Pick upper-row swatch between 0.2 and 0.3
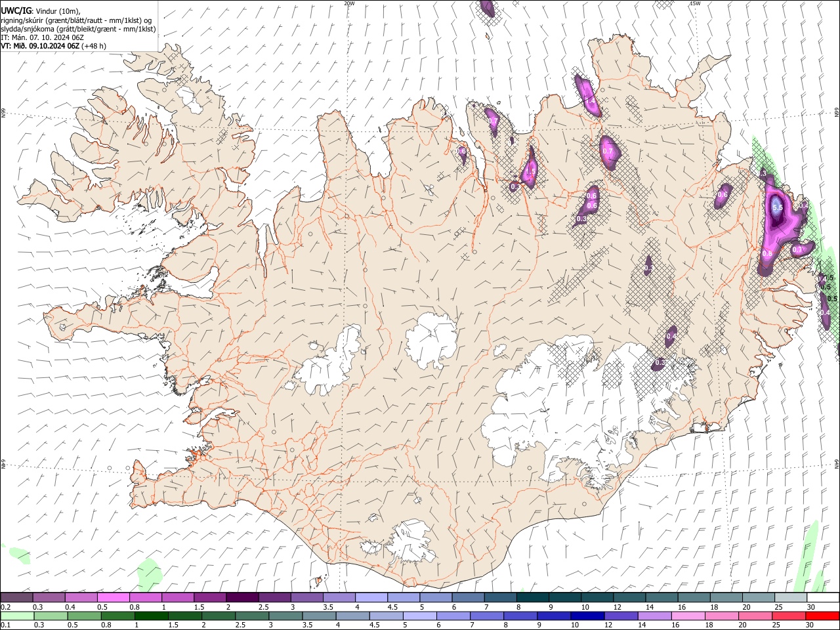 (x=16, y=597)
